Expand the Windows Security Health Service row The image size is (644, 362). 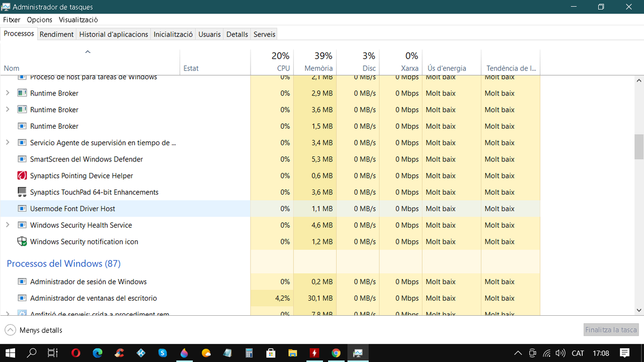pyautogui.click(x=8, y=225)
